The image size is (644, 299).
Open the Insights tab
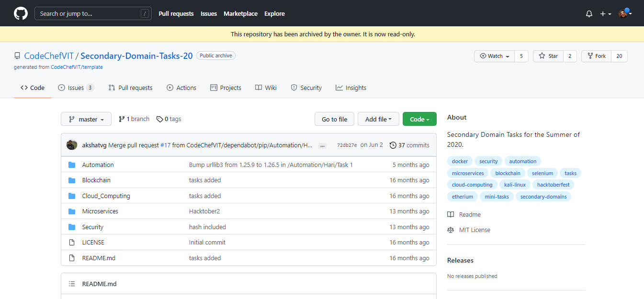pyautogui.click(x=351, y=88)
